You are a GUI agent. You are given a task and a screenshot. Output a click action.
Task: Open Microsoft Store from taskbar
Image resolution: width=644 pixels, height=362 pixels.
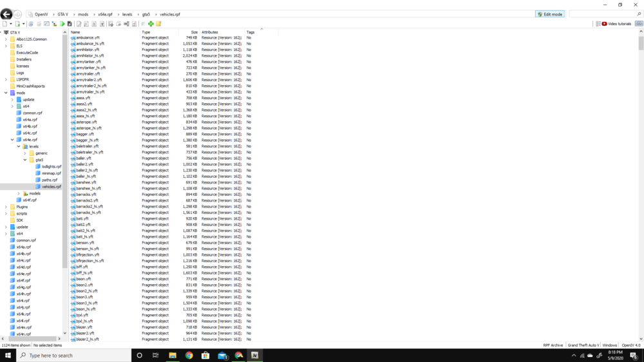tap(205, 356)
